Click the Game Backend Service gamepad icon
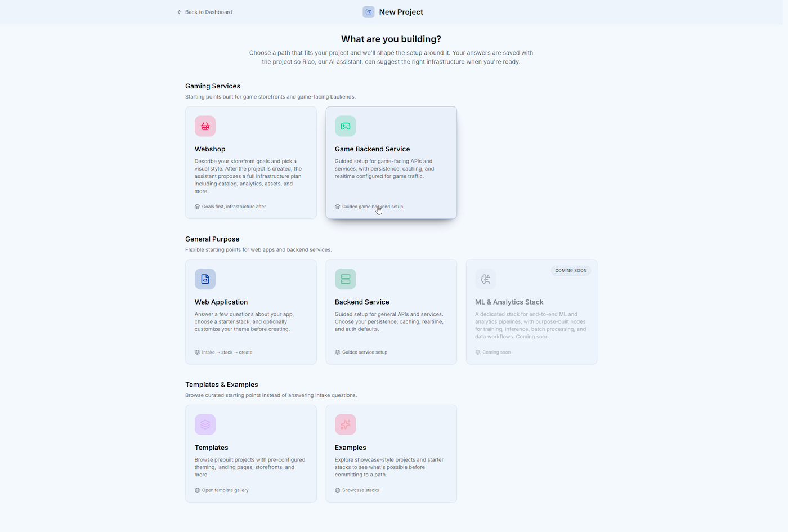This screenshot has height=532, width=788. 345,126
